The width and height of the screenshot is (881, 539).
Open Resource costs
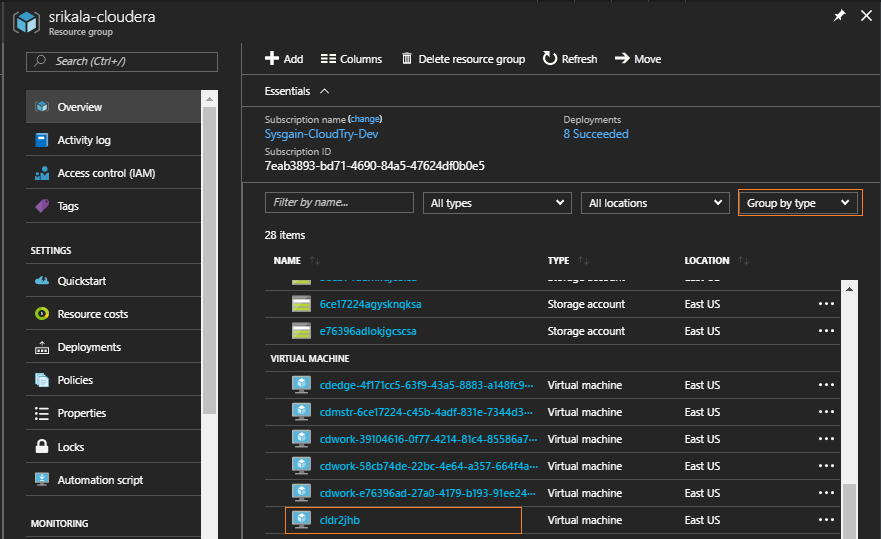pos(113,314)
